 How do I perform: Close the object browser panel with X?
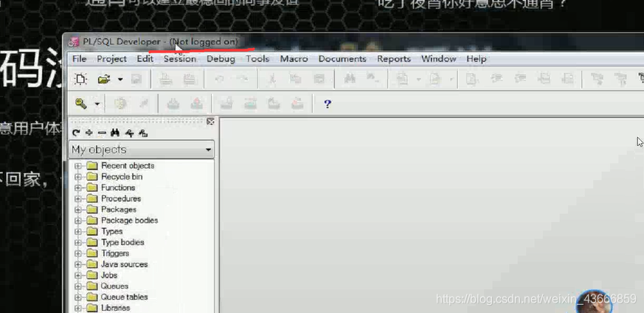[210, 122]
